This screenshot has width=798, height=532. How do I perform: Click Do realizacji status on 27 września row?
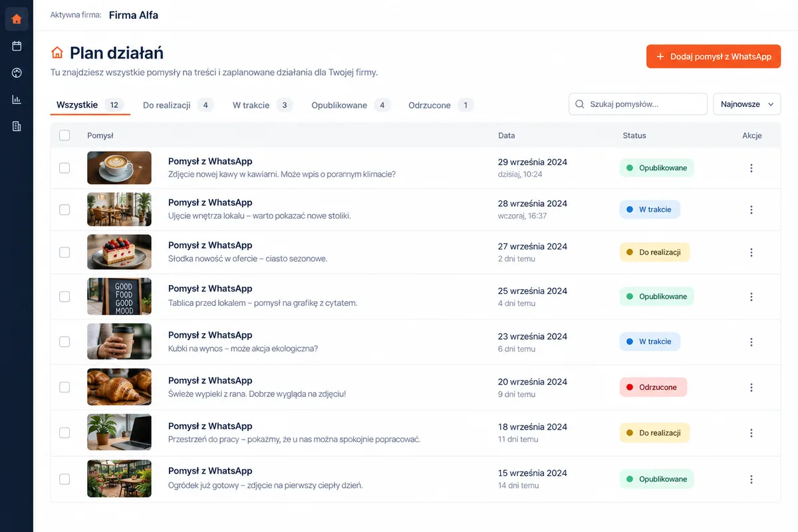(x=654, y=253)
